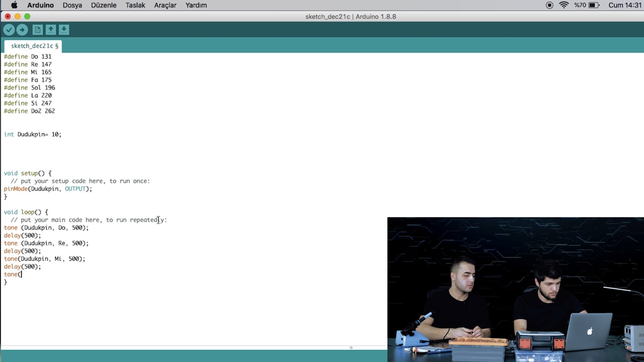
Task: Click the Cum 14:31 clock
Action: (x=625, y=5)
